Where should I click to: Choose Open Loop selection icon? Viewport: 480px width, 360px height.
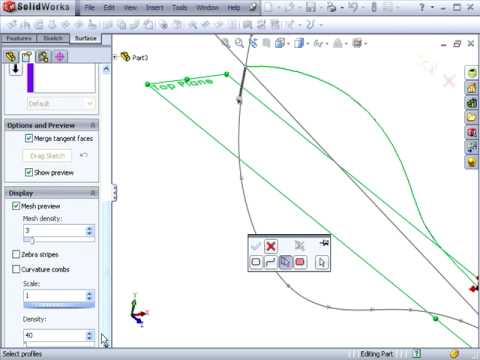[x=270, y=262]
